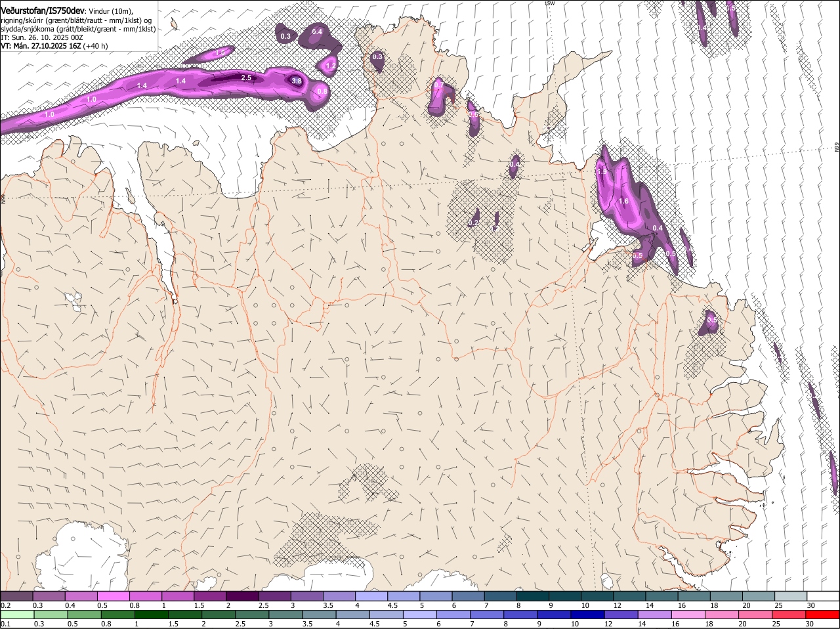The width and height of the screenshot is (840, 629).
Task: Pick the top legend swatch between 0.2 and 0.3
Action: click(x=16, y=596)
